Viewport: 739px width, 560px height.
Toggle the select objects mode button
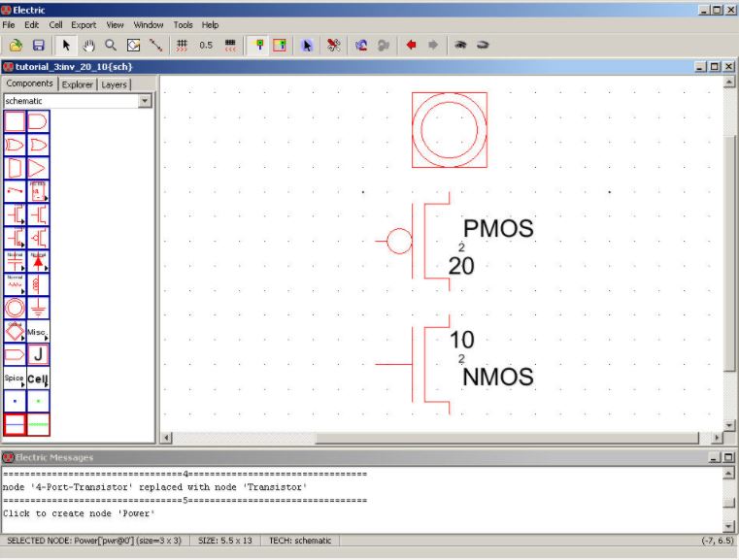tap(257, 45)
